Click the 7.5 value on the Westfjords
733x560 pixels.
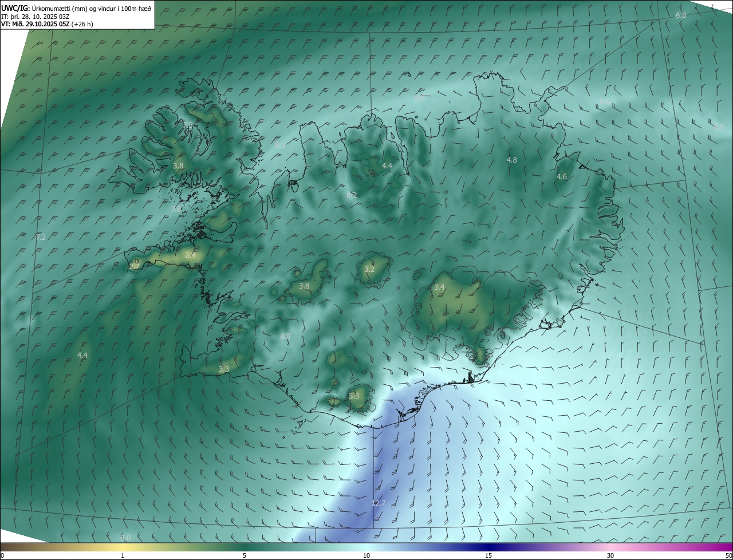[188, 124]
